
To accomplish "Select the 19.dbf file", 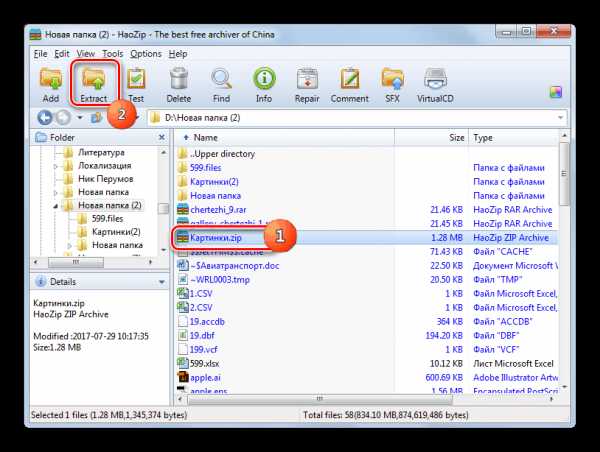I will pos(202,335).
